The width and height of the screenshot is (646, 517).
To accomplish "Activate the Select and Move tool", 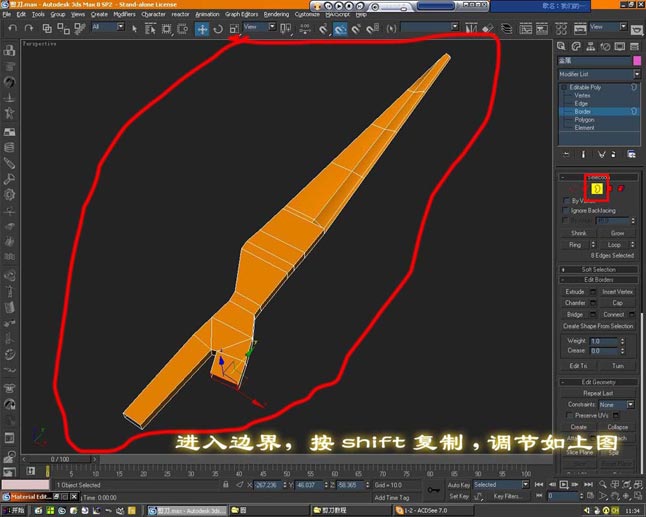I will tap(202, 29).
